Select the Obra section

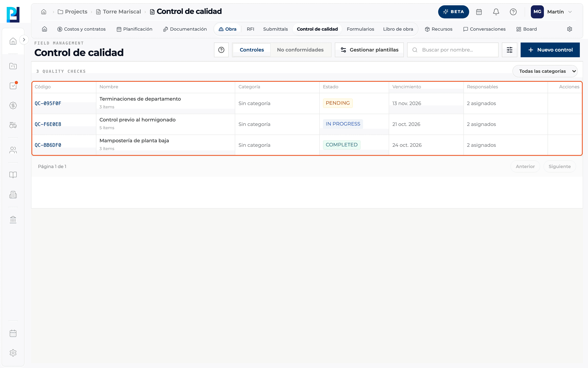tap(227, 29)
